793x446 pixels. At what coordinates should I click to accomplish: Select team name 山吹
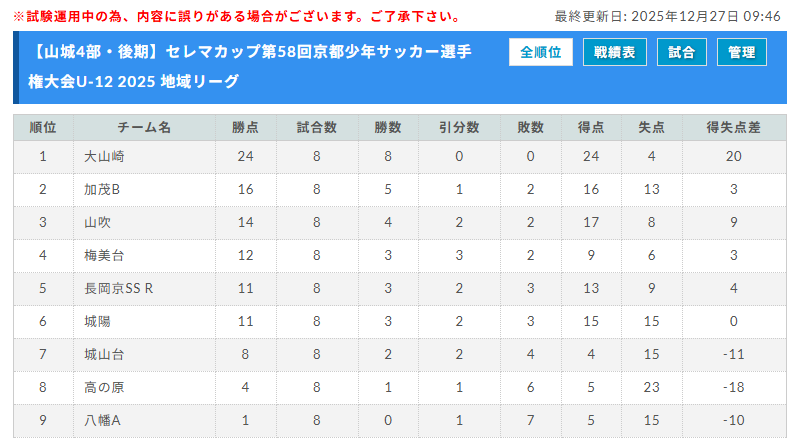(97, 222)
